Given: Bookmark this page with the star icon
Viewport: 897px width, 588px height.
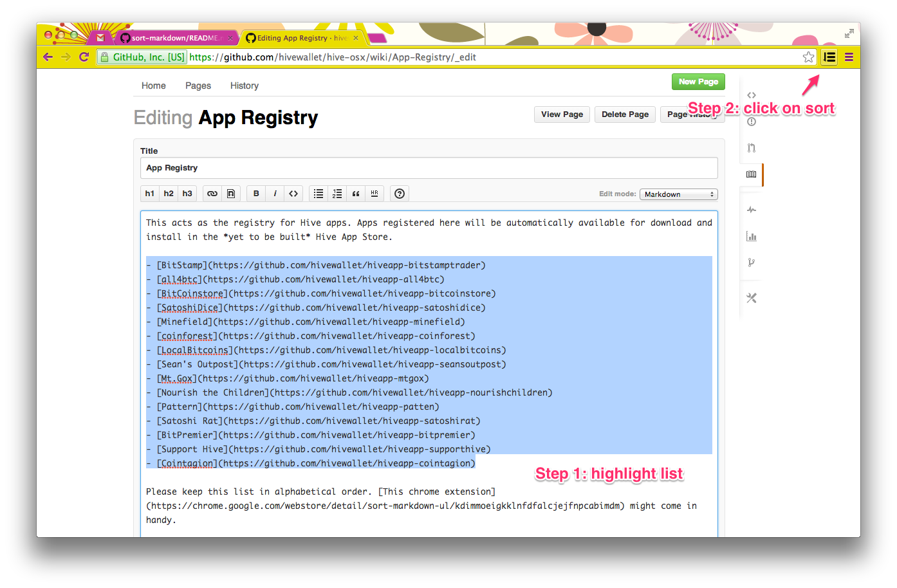Looking at the screenshot, I should tap(808, 57).
